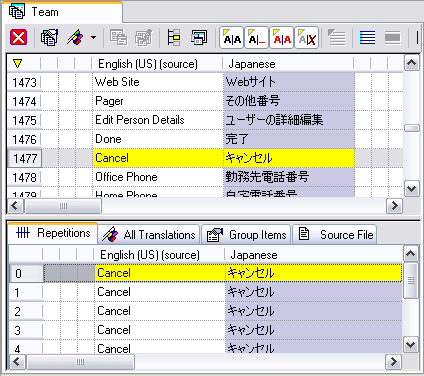Click the upper grid scroll up arrow
Image resolution: width=424 pixels, height=376 pixels.
412,63
